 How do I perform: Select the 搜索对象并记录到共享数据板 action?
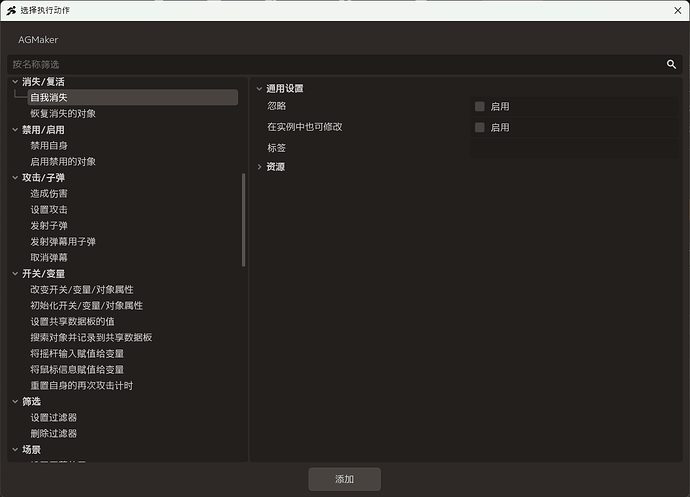coord(91,337)
